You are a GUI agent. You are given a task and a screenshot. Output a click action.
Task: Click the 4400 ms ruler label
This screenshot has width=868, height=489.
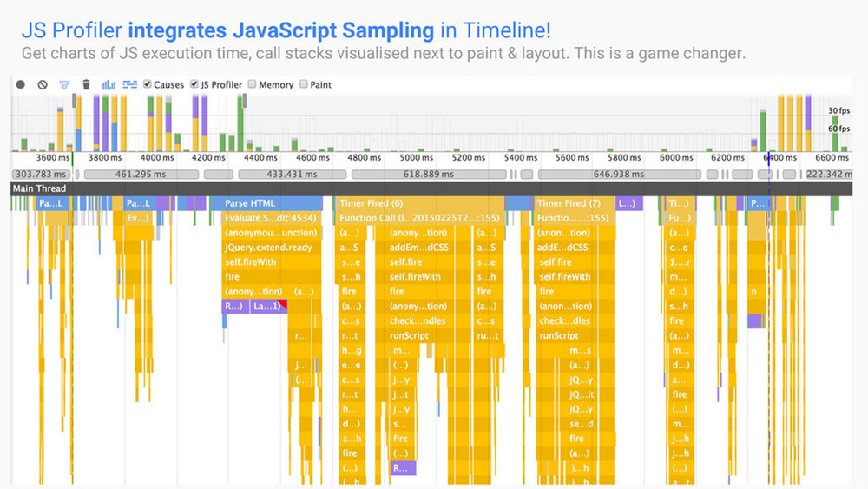point(260,158)
